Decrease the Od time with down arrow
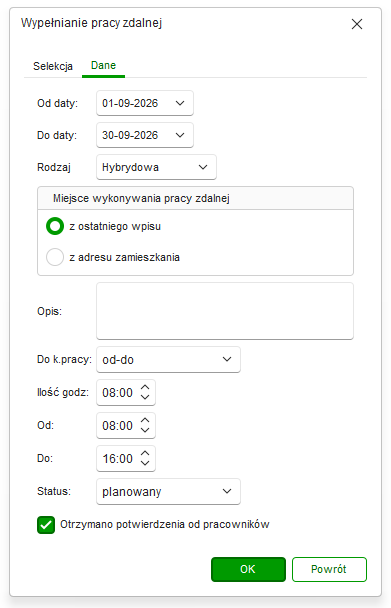The height and width of the screenshot is (608, 391). (x=145, y=430)
